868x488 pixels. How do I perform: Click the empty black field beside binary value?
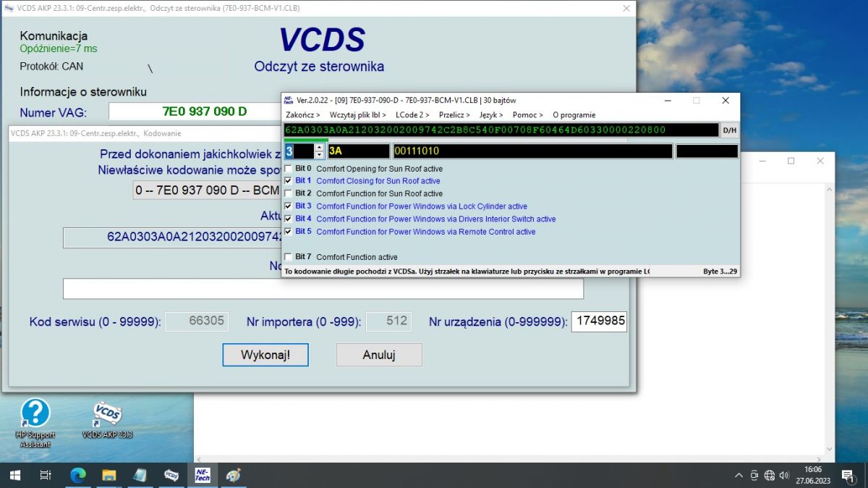(x=707, y=151)
